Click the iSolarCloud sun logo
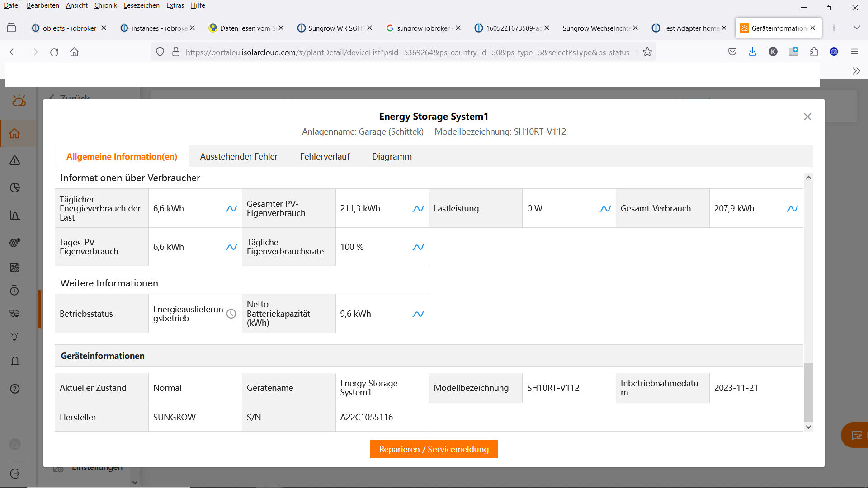The height and width of the screenshot is (488, 868). pos(19,100)
